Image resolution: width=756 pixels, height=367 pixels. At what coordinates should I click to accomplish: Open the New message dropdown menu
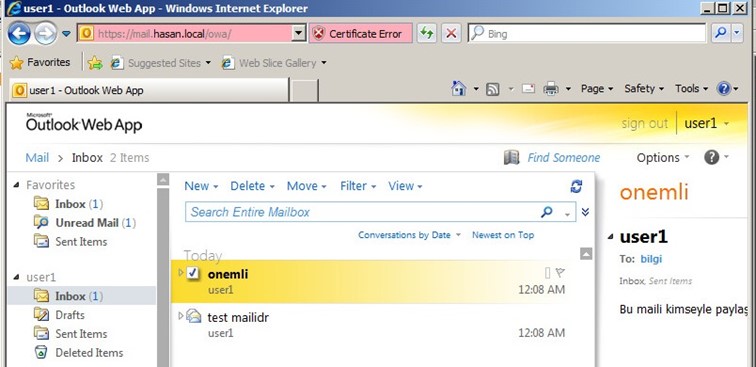click(201, 186)
